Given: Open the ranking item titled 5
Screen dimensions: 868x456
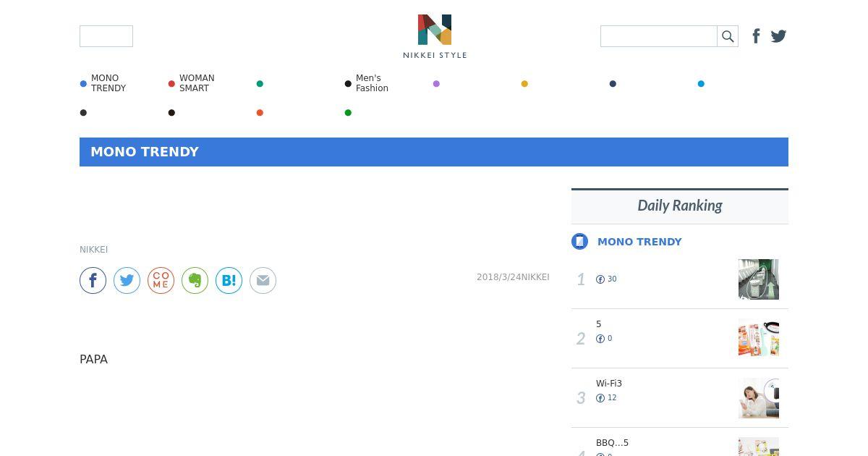Looking at the screenshot, I should (599, 324).
